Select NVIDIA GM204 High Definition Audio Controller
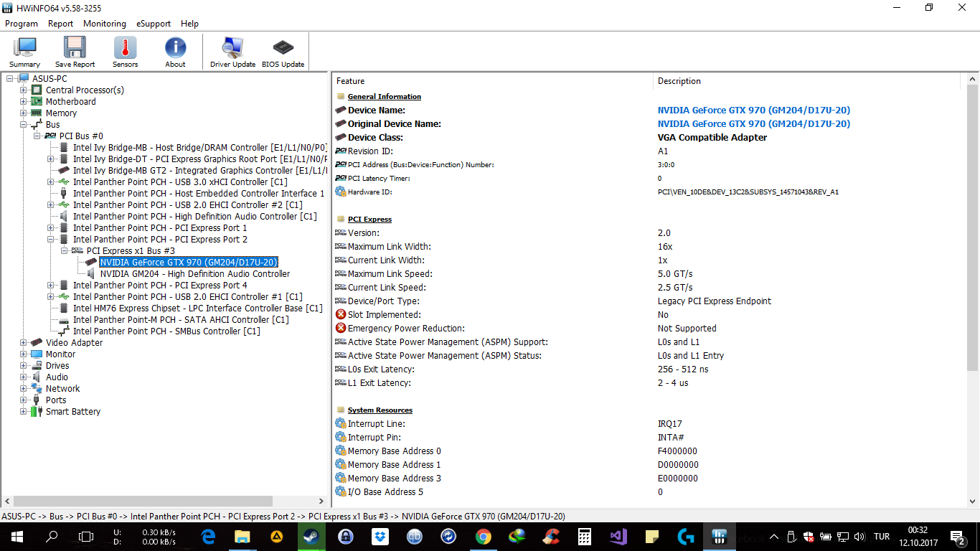 (195, 274)
